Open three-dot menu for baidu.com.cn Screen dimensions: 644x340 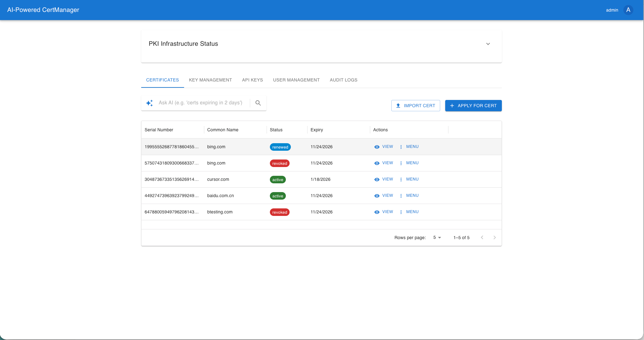(x=401, y=196)
